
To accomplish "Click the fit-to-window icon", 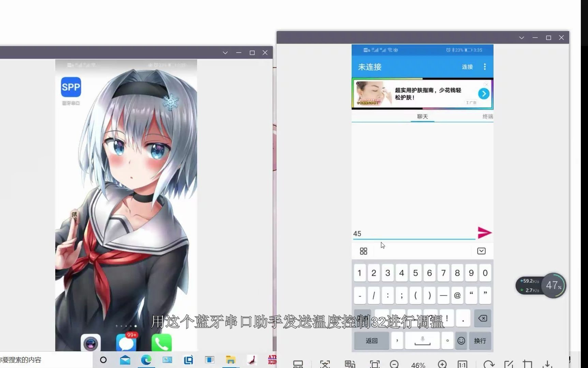I will tap(374, 364).
